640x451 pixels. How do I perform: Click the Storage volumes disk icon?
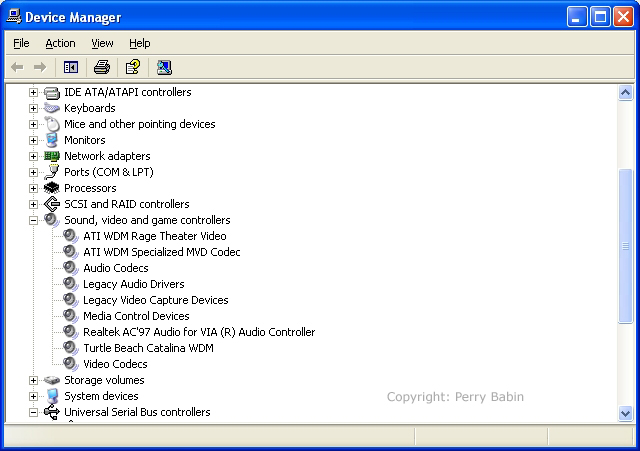click(52, 380)
